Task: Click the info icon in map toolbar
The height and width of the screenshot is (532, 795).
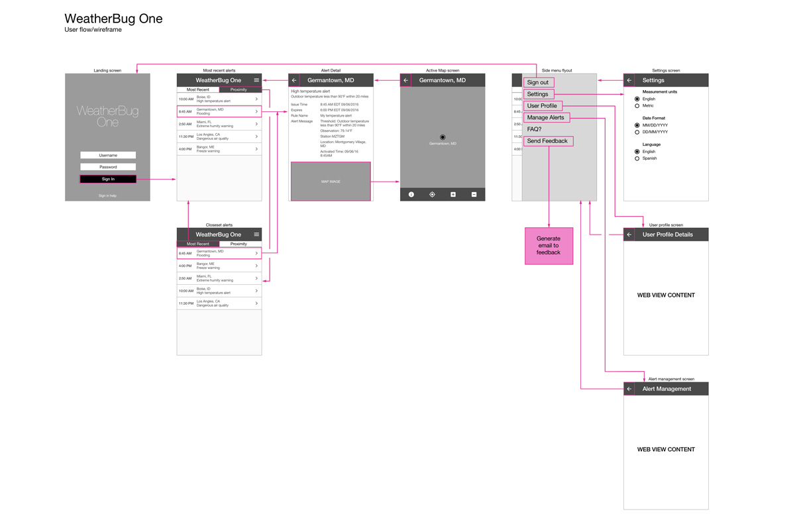Action: point(411,194)
